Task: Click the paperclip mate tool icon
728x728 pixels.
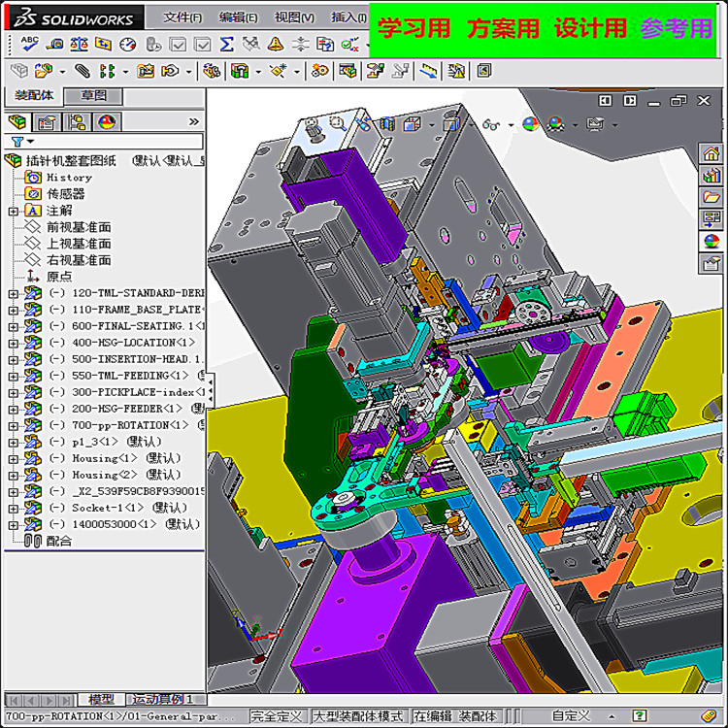Action: 83,71
